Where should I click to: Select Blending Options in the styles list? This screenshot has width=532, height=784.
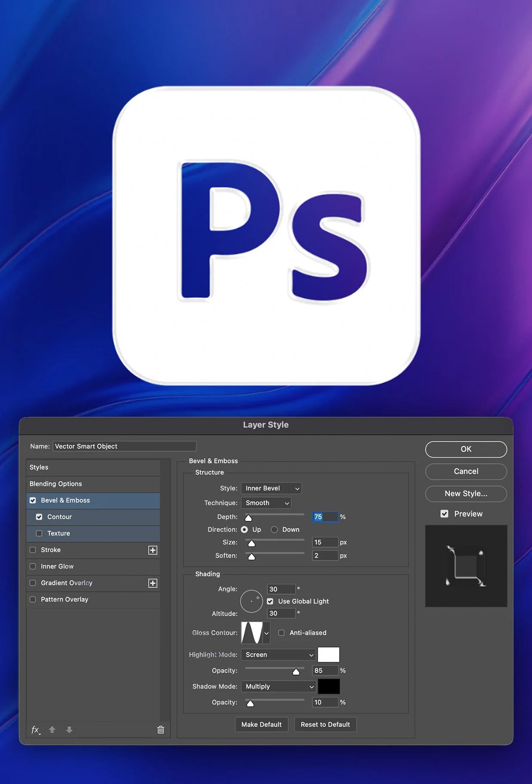pos(56,484)
